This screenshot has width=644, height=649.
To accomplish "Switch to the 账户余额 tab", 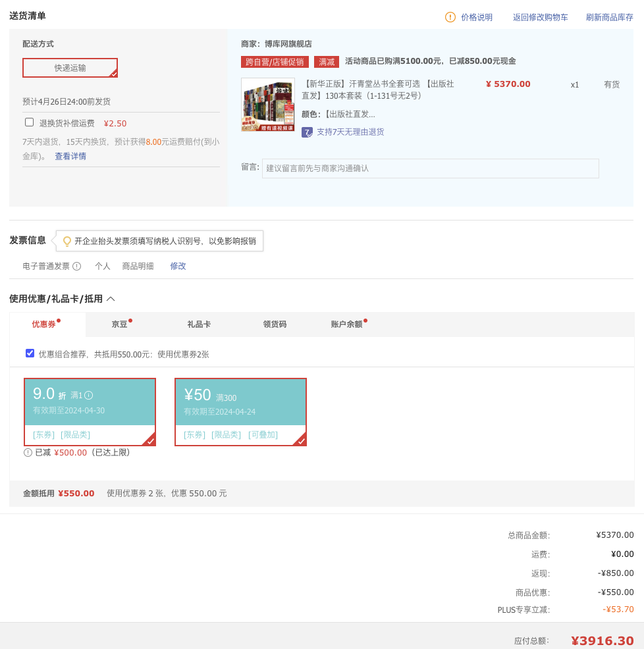I will (346, 324).
